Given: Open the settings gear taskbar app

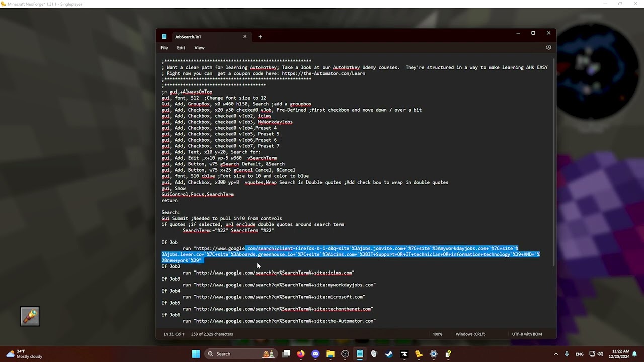Looking at the screenshot, I should pos(433,354).
